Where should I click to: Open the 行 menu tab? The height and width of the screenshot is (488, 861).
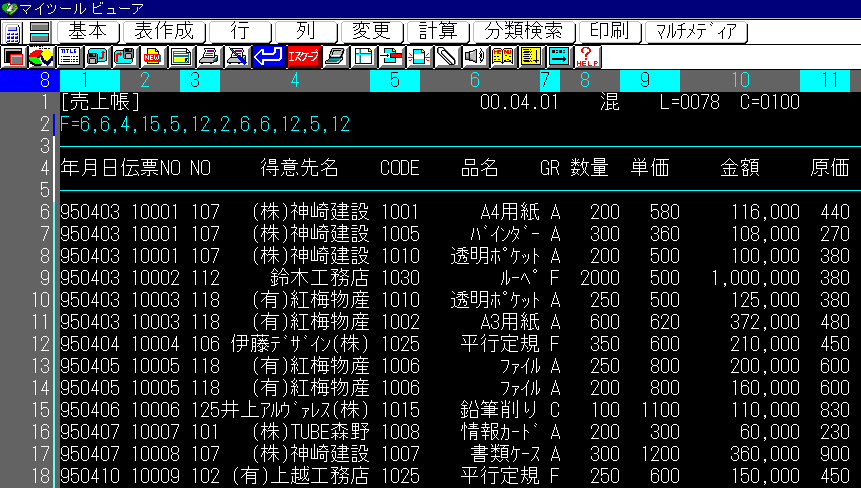(x=240, y=32)
